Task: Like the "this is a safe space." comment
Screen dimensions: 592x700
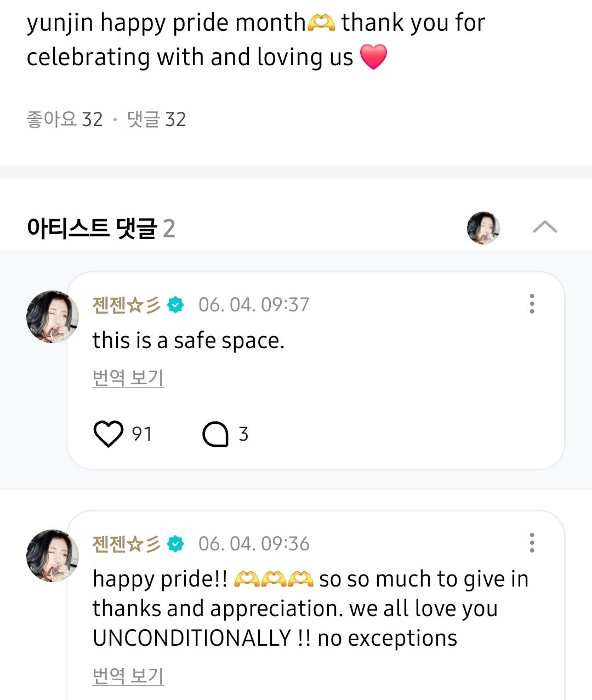Action: click(109, 434)
